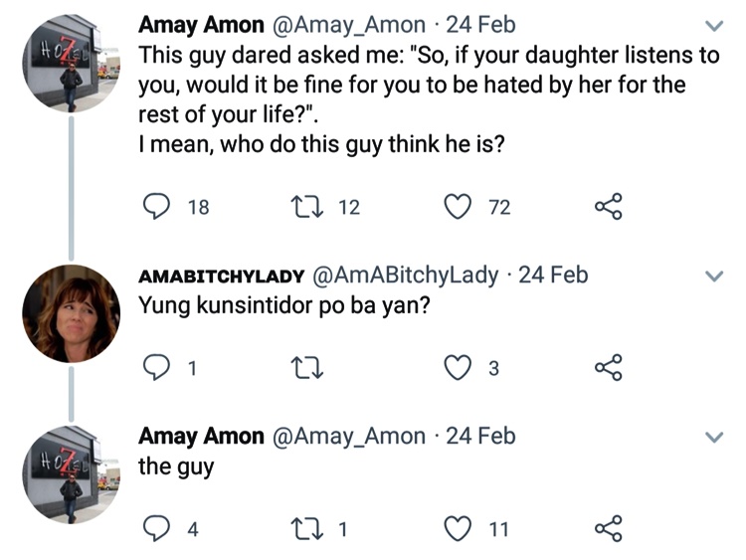
Task: Share AMABITCHYLADY's tweet
Action: click(607, 368)
